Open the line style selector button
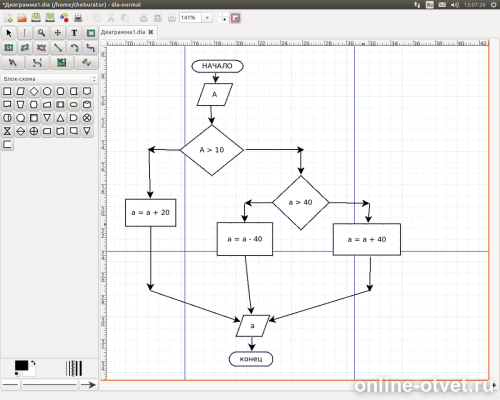 point(50,385)
